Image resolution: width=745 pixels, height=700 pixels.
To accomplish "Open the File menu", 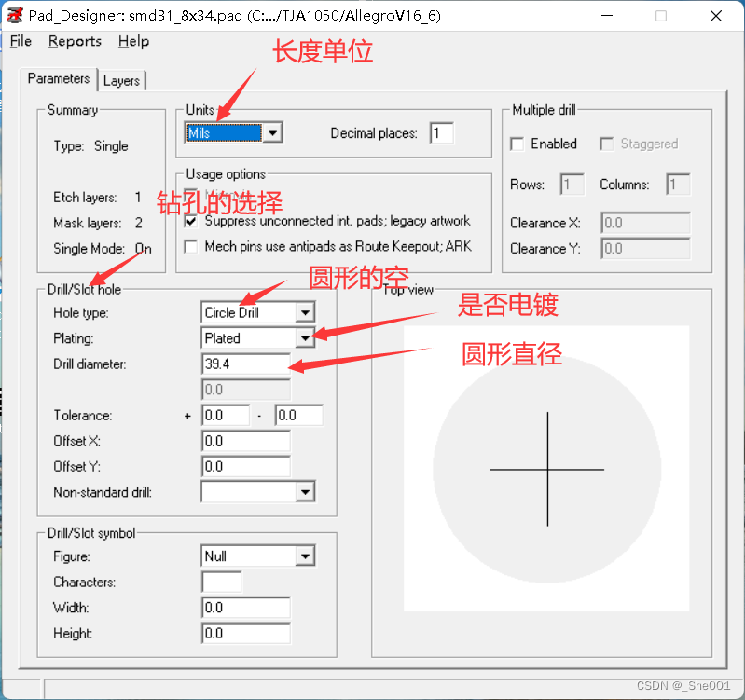I will coord(21,41).
